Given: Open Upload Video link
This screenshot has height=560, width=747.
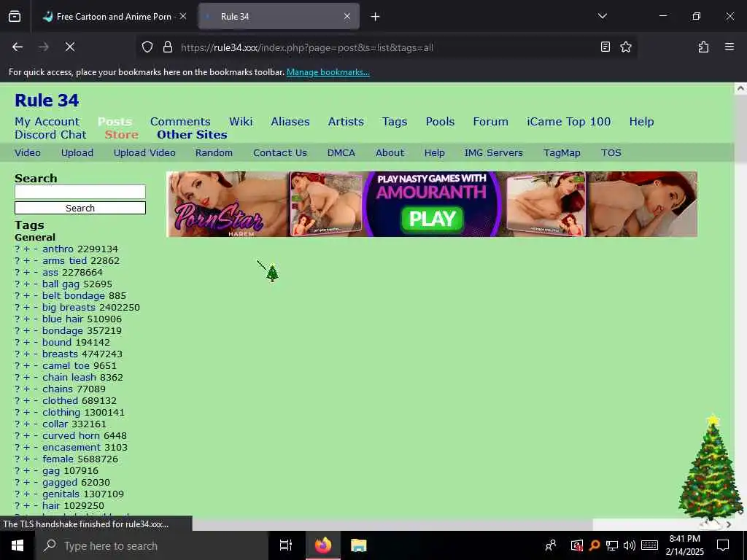Looking at the screenshot, I should tap(144, 152).
